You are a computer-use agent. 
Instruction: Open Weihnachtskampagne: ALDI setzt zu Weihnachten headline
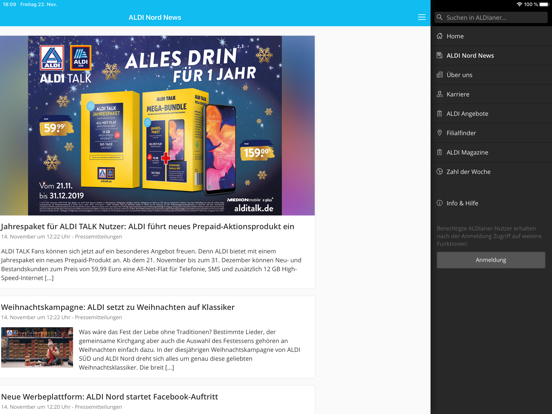point(118,307)
